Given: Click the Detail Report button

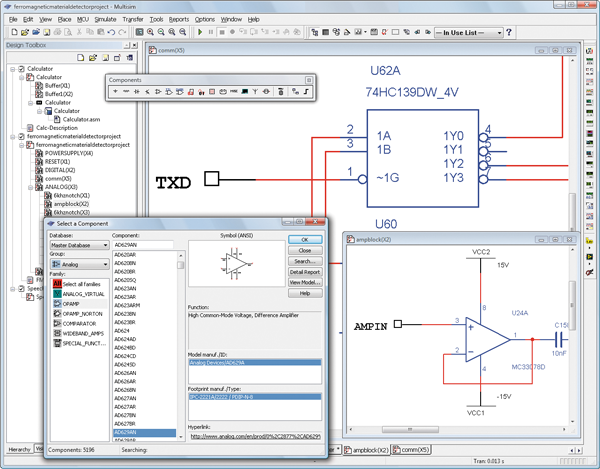Looking at the screenshot, I should coord(305,272).
